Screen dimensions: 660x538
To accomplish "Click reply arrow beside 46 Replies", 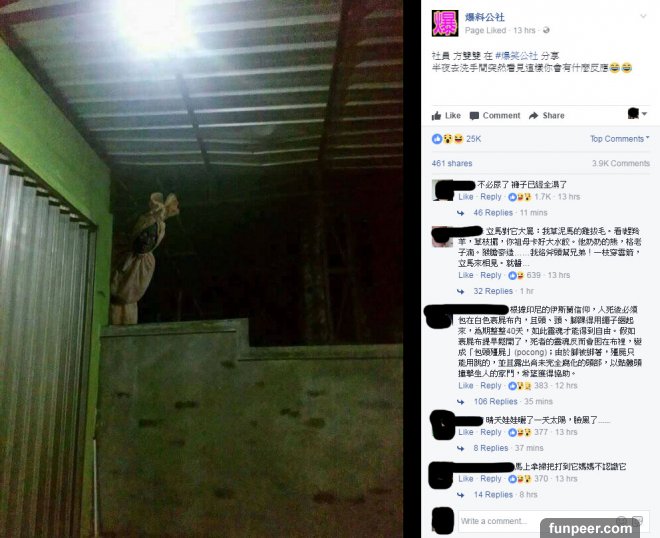I will coord(460,213).
